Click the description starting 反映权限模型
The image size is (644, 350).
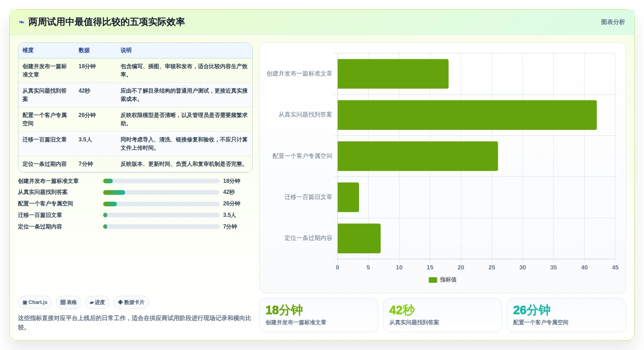[184, 119]
